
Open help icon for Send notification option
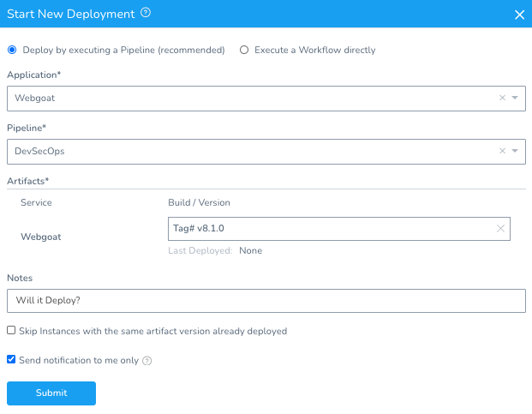(146, 361)
